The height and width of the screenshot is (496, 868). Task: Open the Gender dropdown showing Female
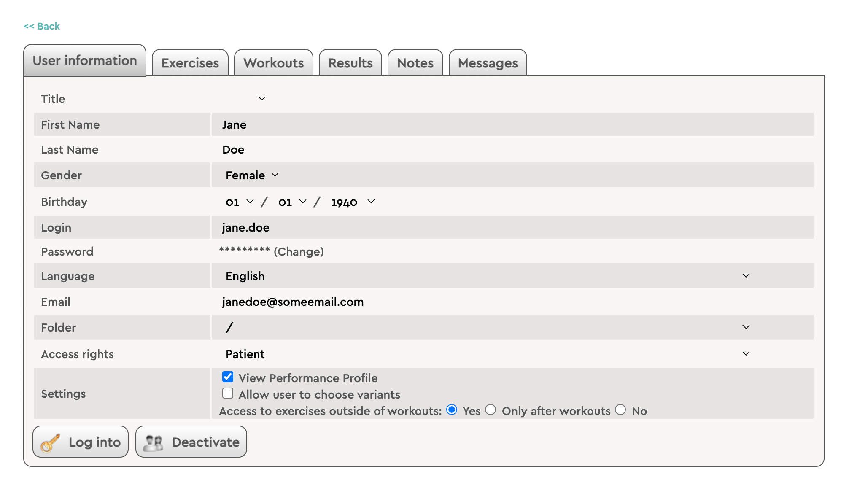pos(252,175)
